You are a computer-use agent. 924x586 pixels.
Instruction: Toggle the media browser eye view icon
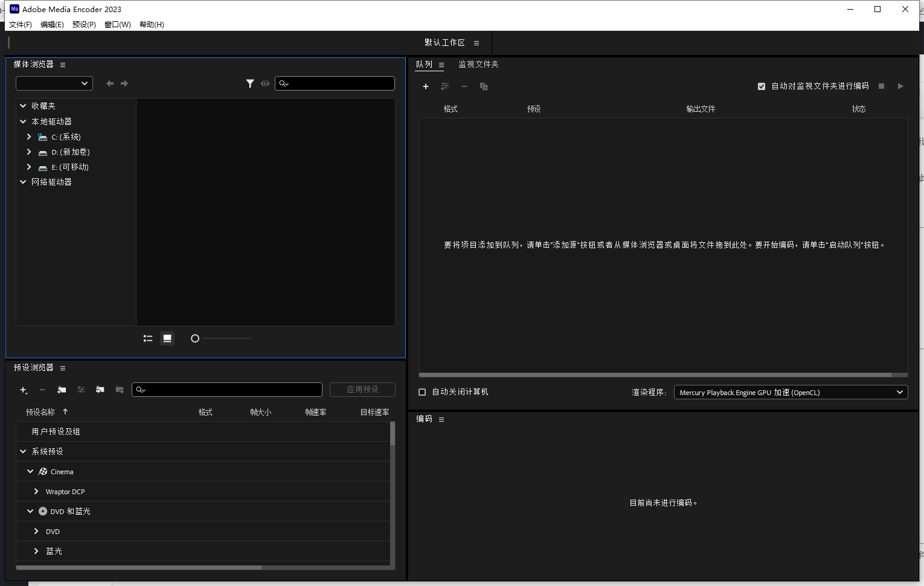pyautogui.click(x=265, y=83)
